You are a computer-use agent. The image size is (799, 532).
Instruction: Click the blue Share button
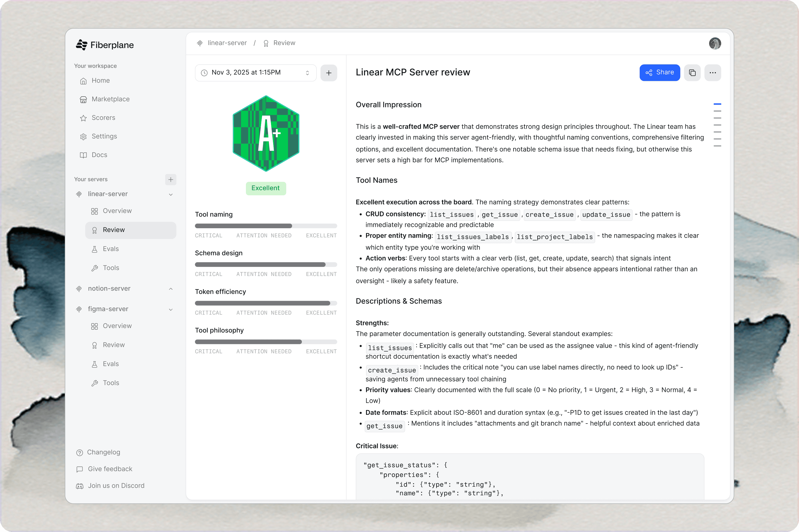[x=659, y=73]
